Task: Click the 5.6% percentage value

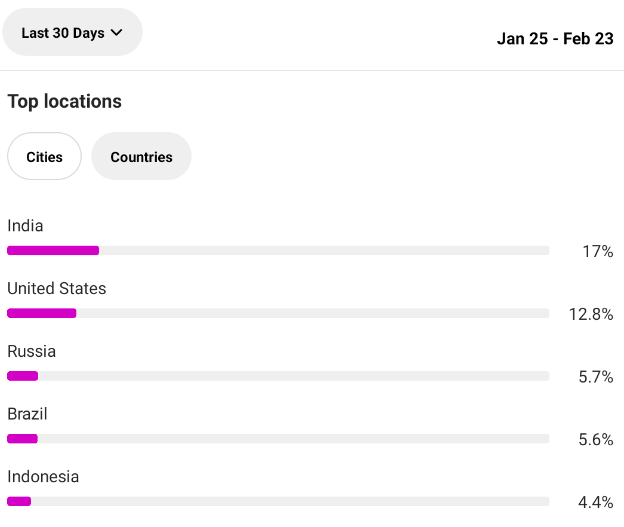Action: click(x=596, y=440)
